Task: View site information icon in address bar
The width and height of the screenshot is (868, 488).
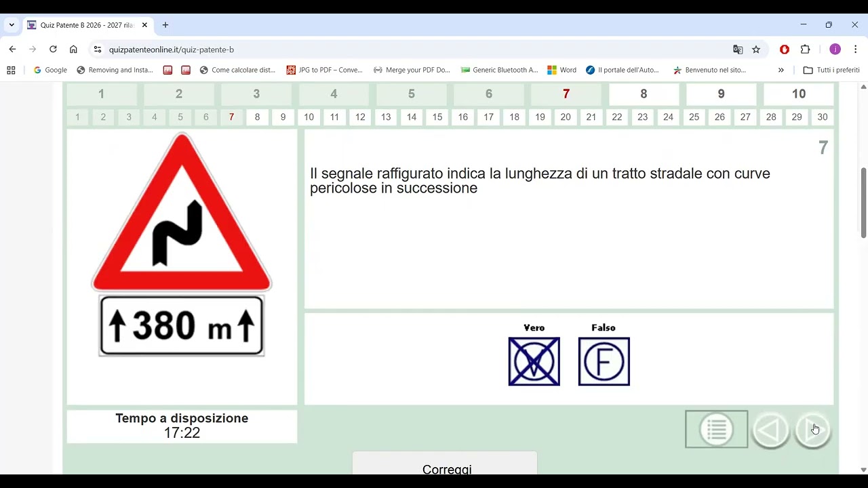Action: click(98, 49)
